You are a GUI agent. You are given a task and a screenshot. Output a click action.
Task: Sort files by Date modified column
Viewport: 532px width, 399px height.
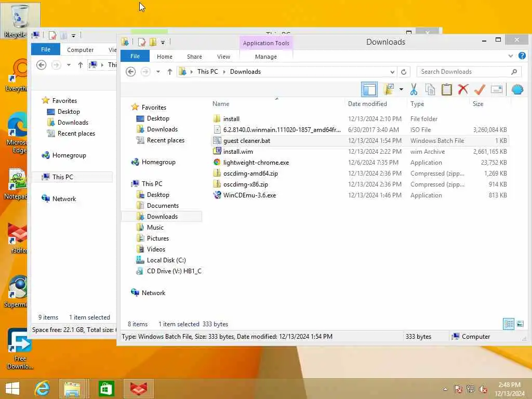point(367,104)
